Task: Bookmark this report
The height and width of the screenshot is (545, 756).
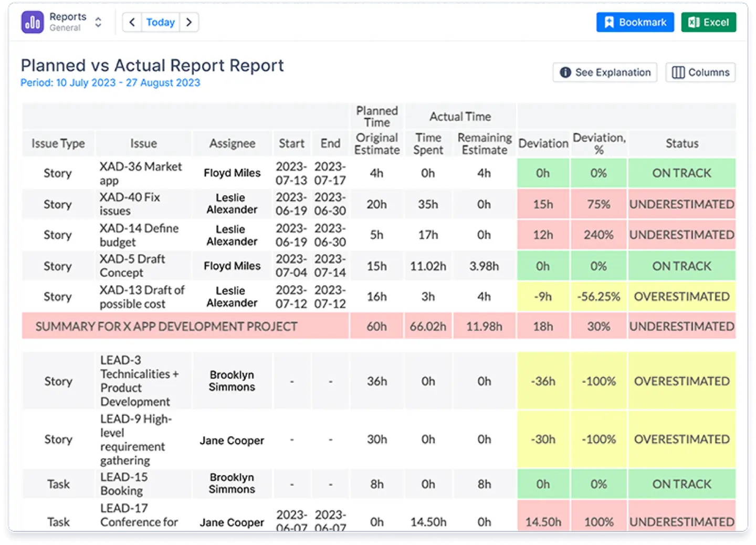Action: pos(635,22)
